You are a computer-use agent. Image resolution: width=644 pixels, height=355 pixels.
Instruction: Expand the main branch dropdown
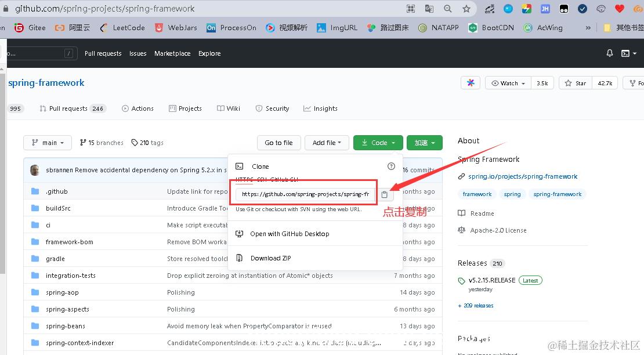point(48,143)
